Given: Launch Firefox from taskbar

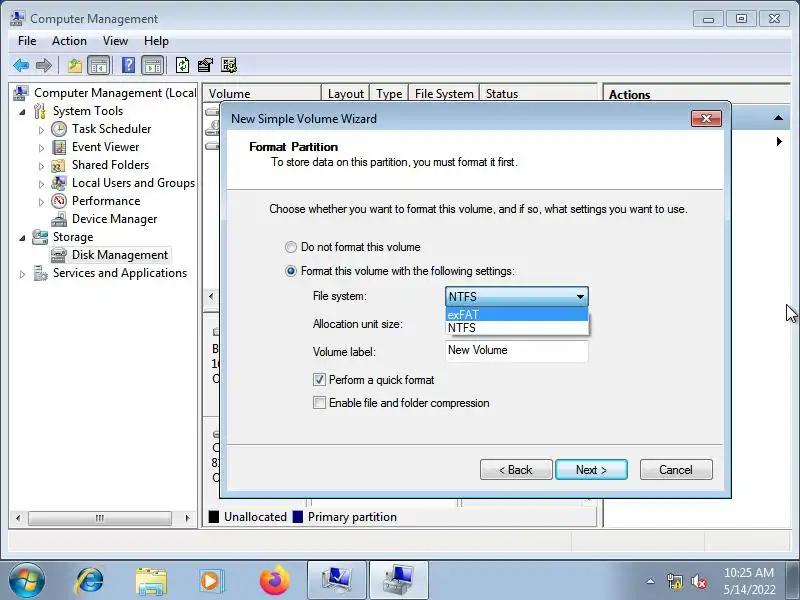Looking at the screenshot, I should (274, 581).
